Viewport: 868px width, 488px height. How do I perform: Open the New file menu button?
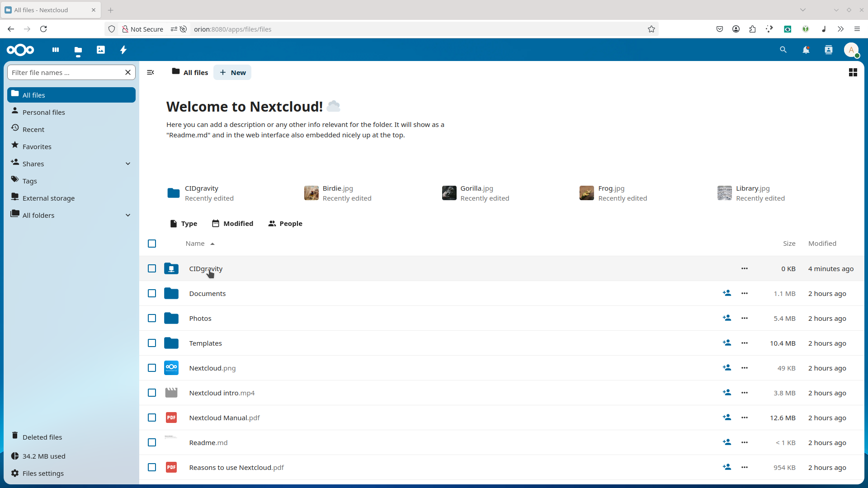point(232,72)
